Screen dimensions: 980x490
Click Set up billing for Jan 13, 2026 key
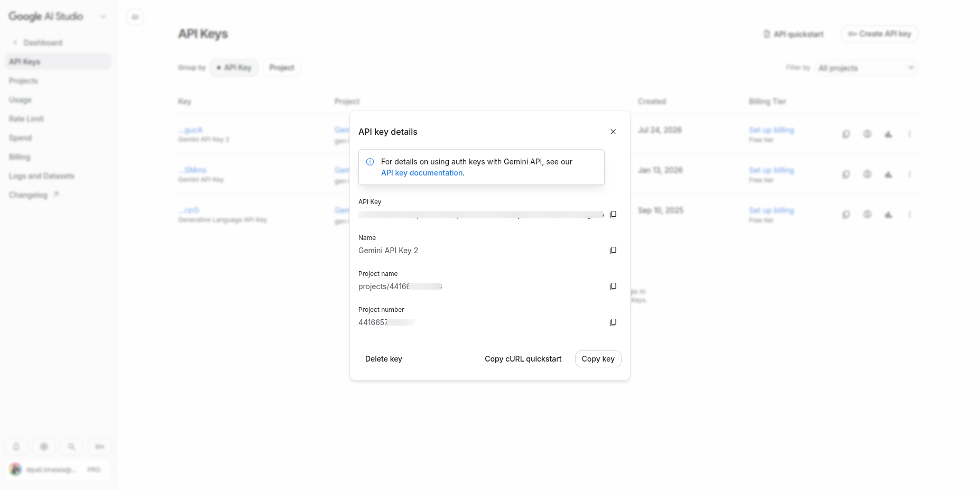click(771, 170)
